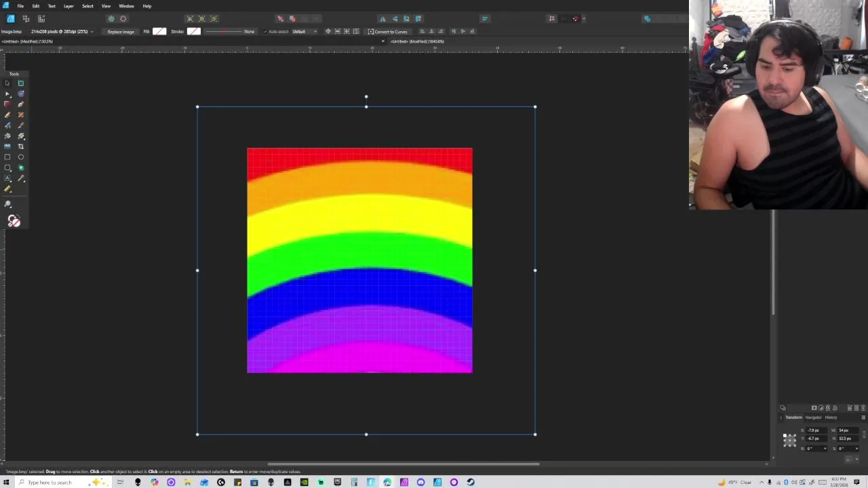Select the Crop tool

coord(21,146)
